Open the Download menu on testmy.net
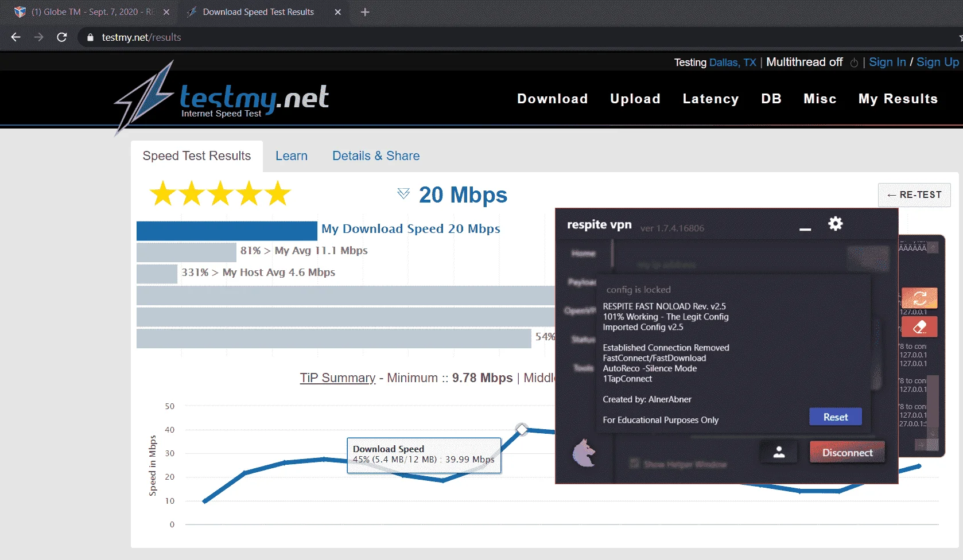 (x=553, y=99)
